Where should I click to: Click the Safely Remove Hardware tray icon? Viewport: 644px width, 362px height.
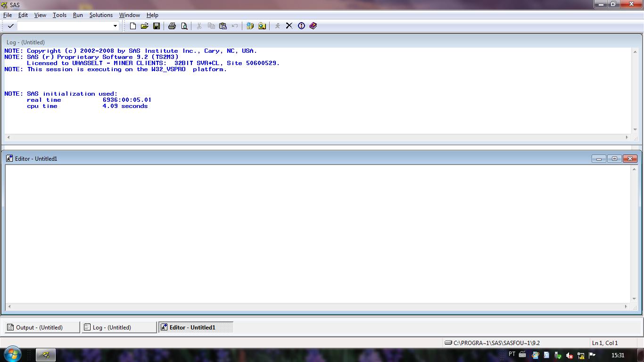[558, 355]
